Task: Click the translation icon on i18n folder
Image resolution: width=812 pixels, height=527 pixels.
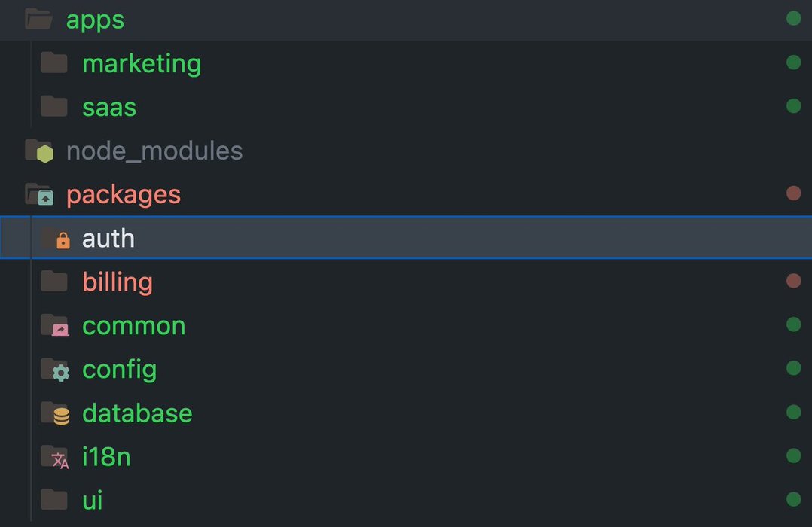Action: tap(60, 460)
